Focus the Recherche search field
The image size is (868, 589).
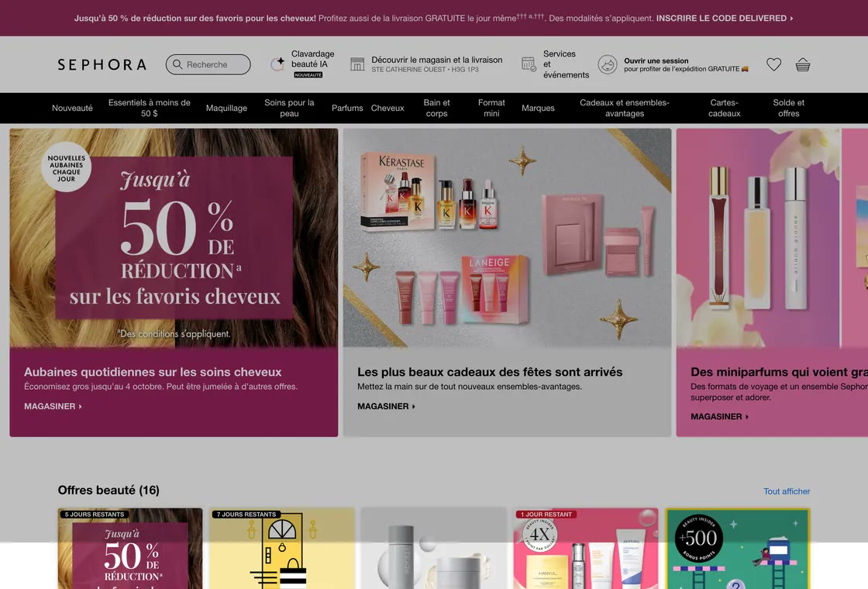208,64
